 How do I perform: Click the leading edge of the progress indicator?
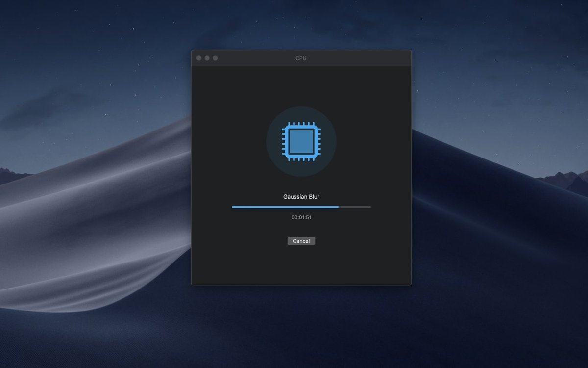coord(338,206)
